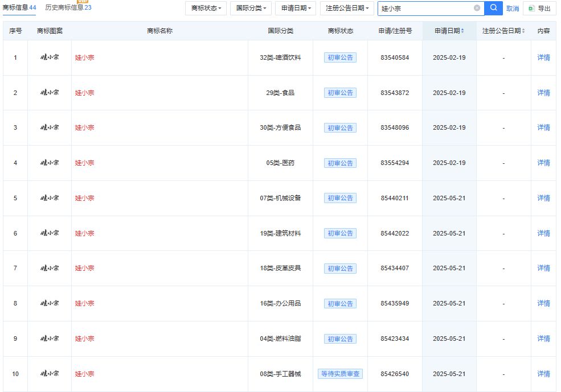Open trademark image thumbnail in row 5
This screenshot has height=392, width=561.
pyautogui.click(x=50, y=198)
